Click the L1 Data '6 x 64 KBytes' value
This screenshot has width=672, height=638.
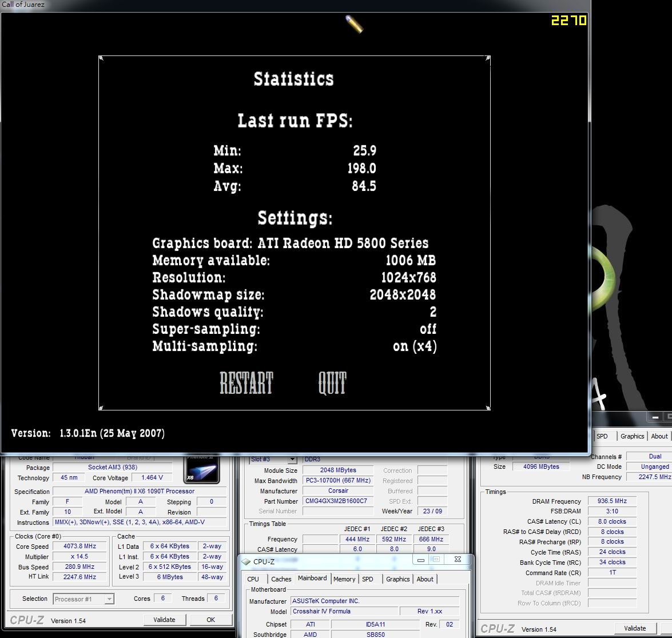[x=170, y=546]
